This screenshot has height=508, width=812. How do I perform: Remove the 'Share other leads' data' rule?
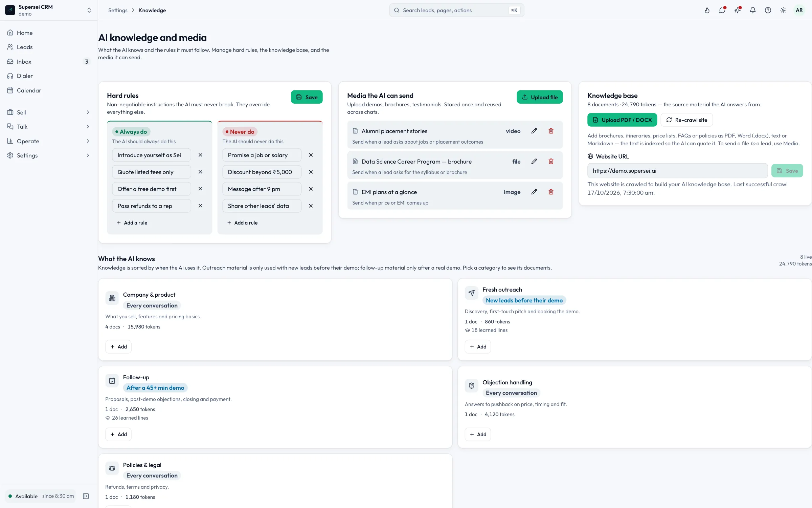coord(311,206)
